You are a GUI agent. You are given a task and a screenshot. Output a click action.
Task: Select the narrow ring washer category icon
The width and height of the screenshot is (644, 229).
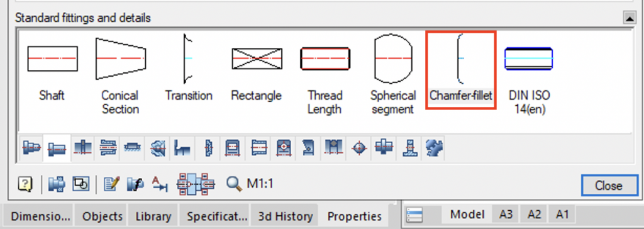point(208,147)
